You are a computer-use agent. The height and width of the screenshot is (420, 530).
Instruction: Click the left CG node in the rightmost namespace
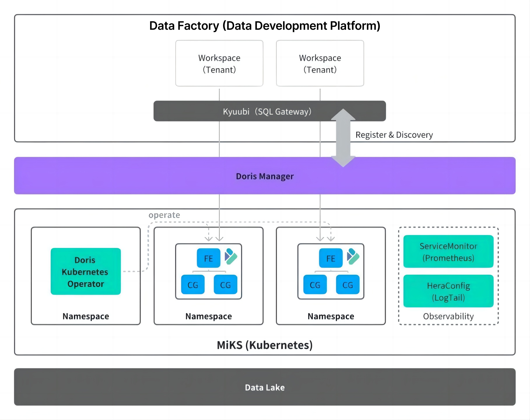point(315,285)
